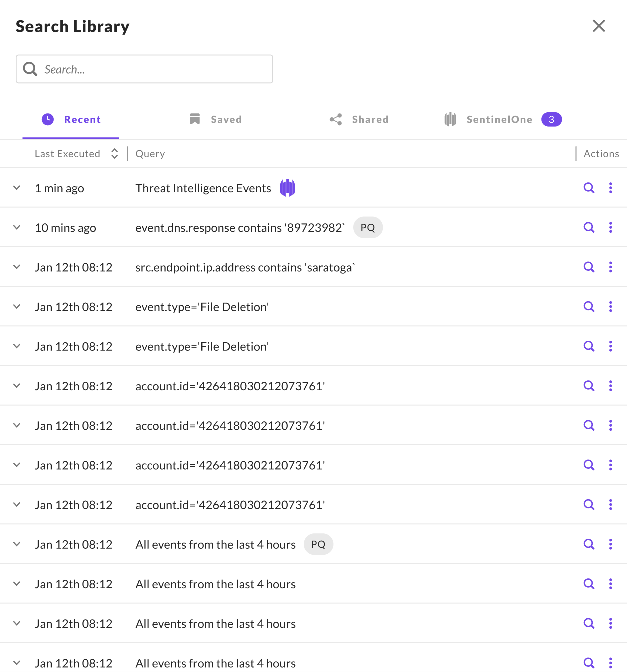The image size is (627, 672).
Task: Open three-dot menu for Threat Intelligence Events
Action: click(x=610, y=188)
